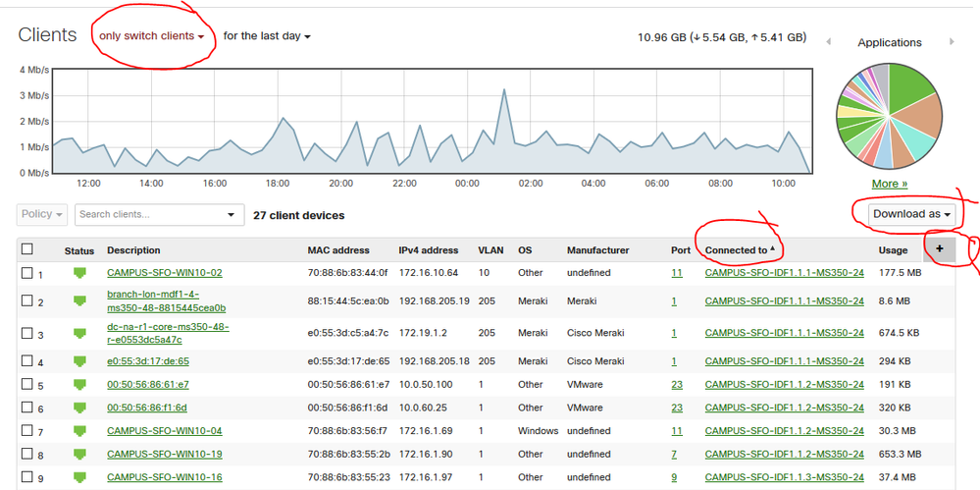Sort by the MAC address column header
The width and height of the screenshot is (980, 490).
coord(338,250)
